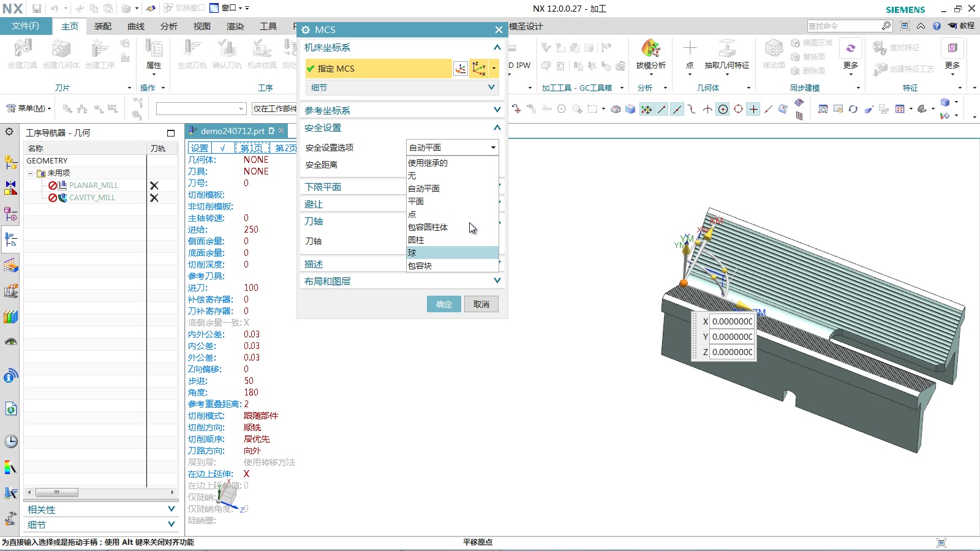This screenshot has width=980, height=551.
Task: Open the Reuse Library books icon
Action: [x=10, y=317]
